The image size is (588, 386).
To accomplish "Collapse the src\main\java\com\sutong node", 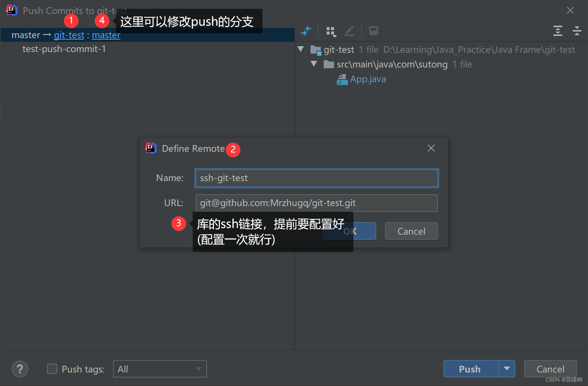I will click(314, 64).
